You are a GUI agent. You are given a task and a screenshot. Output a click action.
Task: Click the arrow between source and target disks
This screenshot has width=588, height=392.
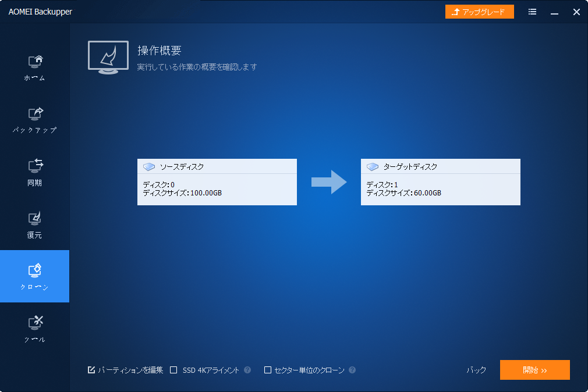click(x=328, y=182)
